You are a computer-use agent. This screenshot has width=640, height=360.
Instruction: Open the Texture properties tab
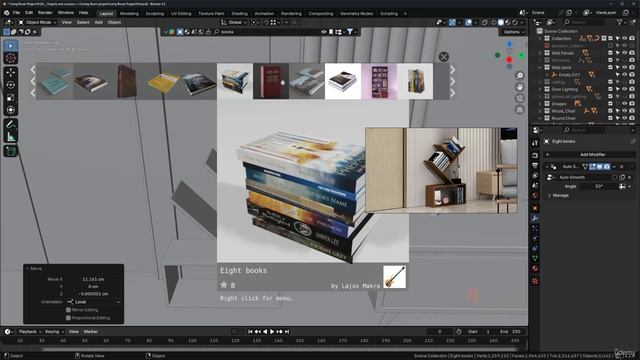click(535, 281)
